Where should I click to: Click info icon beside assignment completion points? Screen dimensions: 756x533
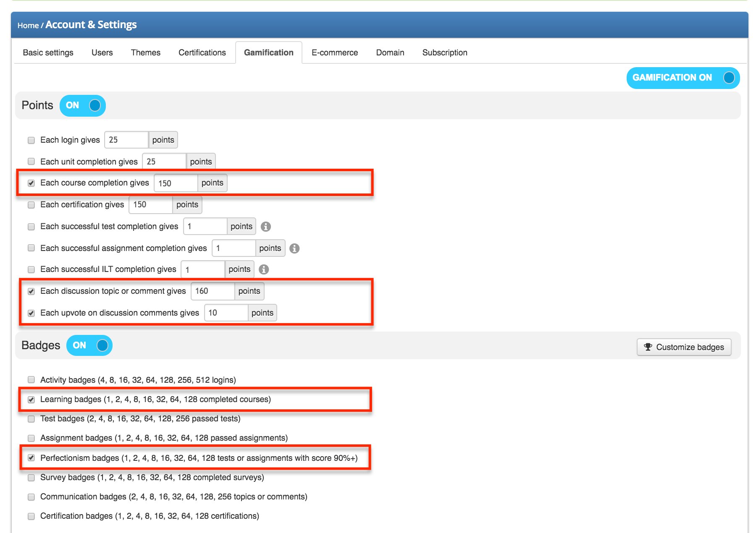(x=294, y=248)
